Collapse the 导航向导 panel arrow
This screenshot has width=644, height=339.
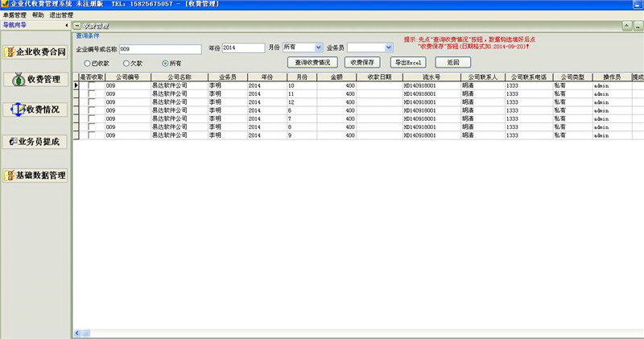point(64,25)
